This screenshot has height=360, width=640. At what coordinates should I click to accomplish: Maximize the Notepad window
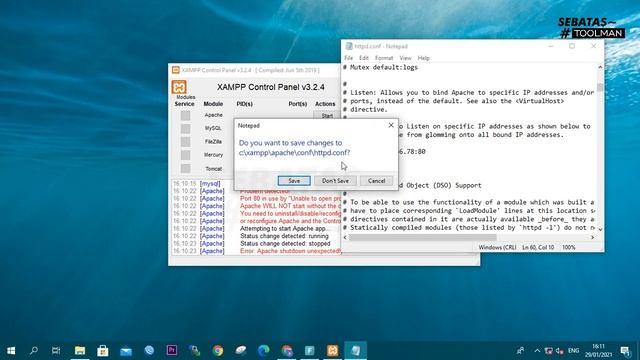point(572,46)
